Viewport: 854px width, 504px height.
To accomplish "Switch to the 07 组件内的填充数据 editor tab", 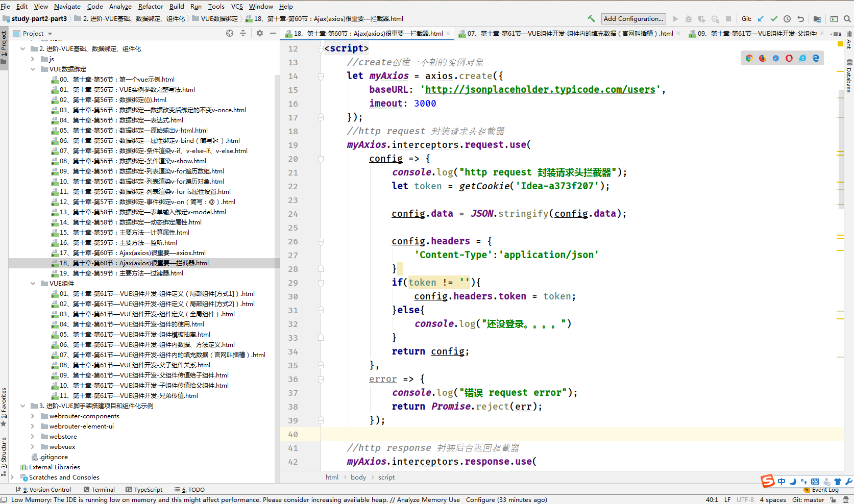I will [x=570, y=34].
